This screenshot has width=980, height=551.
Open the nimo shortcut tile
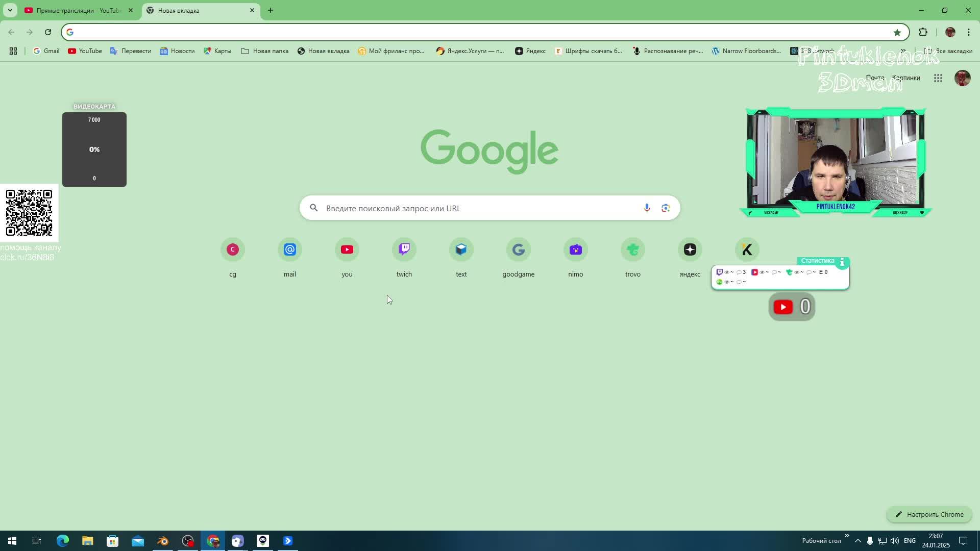point(575,250)
